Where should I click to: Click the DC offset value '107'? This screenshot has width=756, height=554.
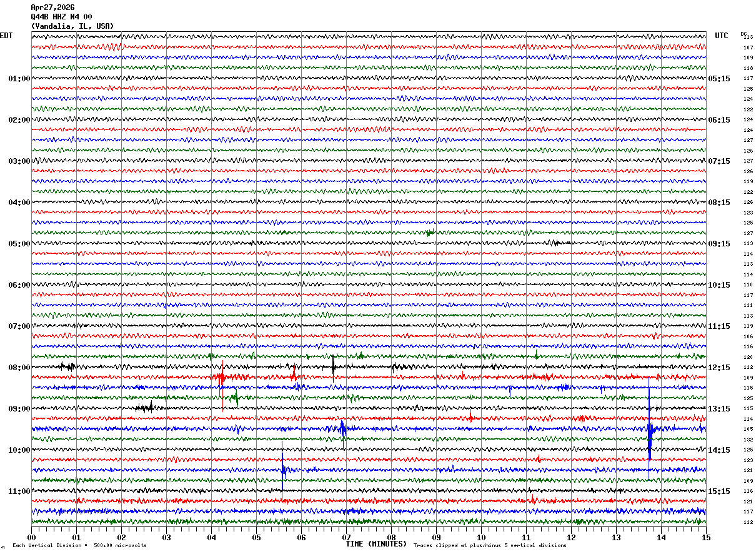(748, 48)
